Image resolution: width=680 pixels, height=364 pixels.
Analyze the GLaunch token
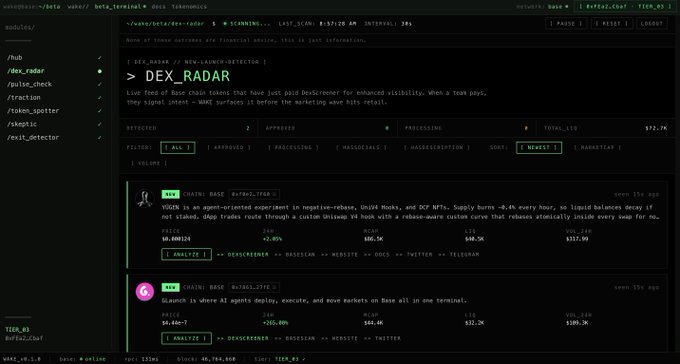coord(186,338)
